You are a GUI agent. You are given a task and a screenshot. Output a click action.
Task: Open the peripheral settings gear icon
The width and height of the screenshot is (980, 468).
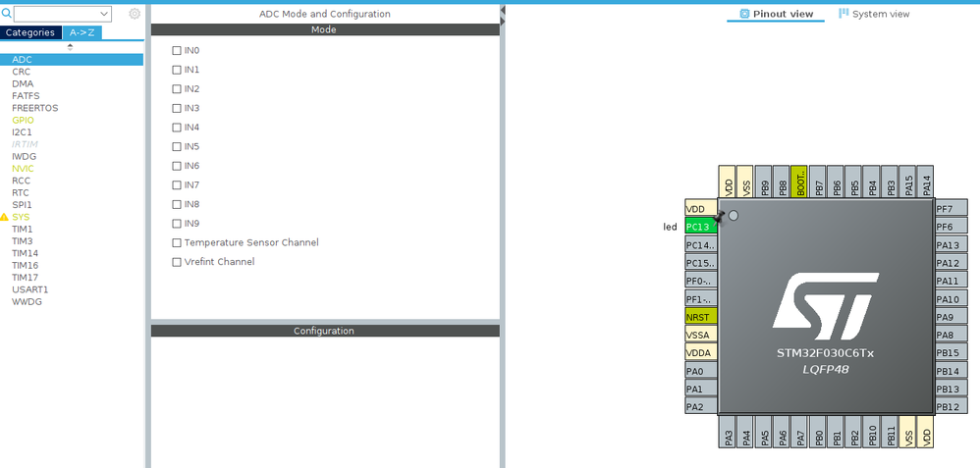(x=135, y=14)
